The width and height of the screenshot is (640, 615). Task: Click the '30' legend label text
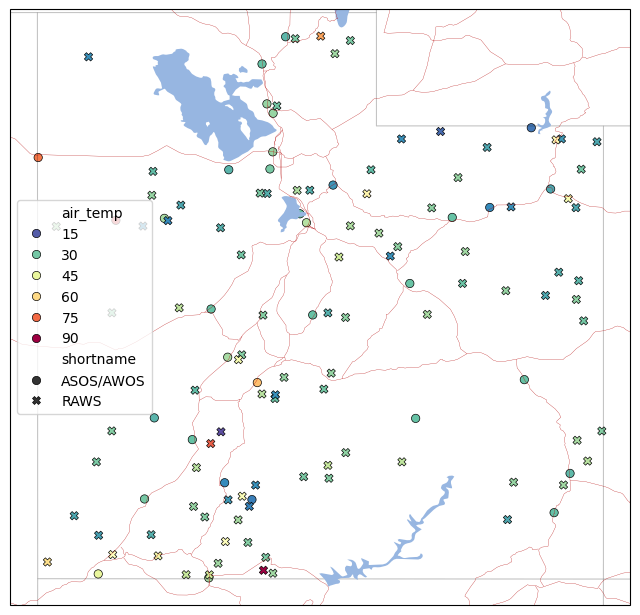[69, 255]
